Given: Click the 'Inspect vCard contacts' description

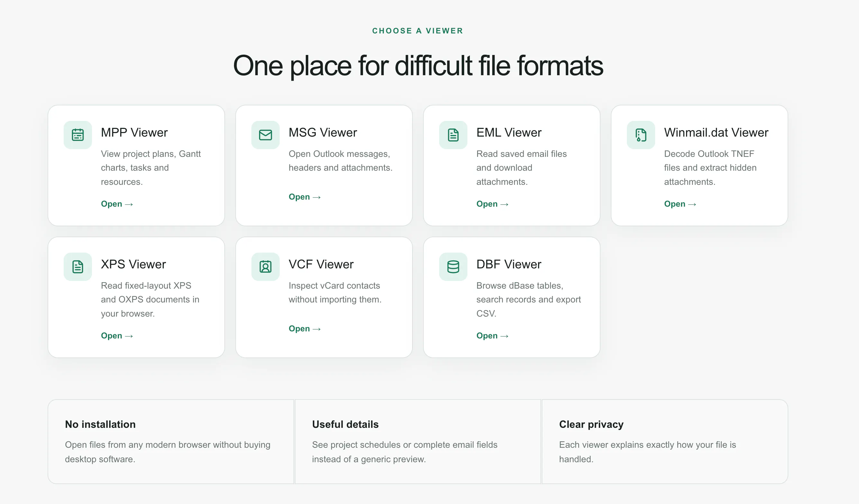Looking at the screenshot, I should (x=335, y=292).
